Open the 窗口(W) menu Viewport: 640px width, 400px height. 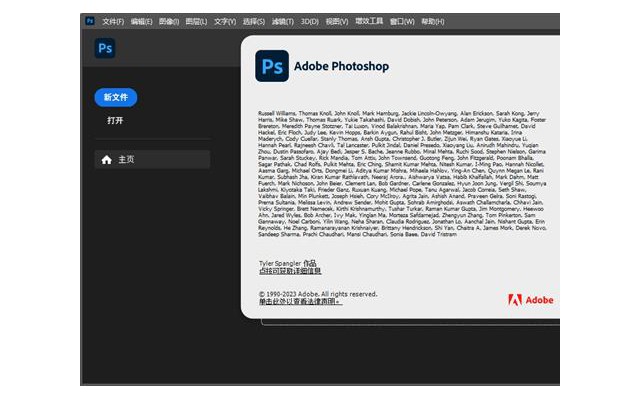402,22
